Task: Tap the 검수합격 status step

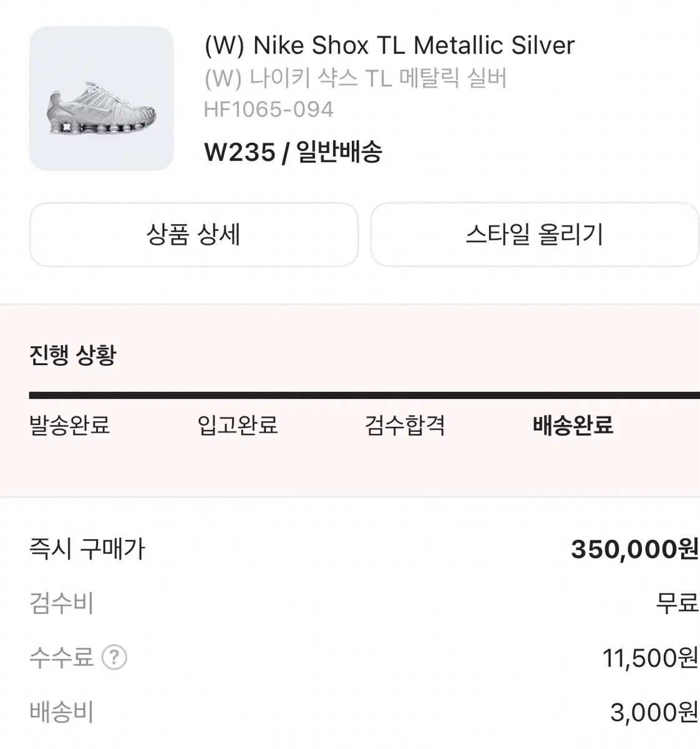Action: 405,426
